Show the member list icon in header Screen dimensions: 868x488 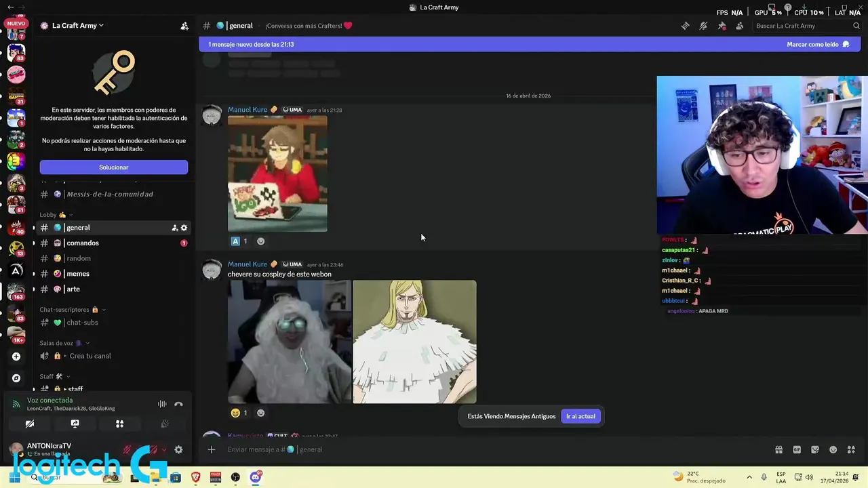[x=739, y=26]
